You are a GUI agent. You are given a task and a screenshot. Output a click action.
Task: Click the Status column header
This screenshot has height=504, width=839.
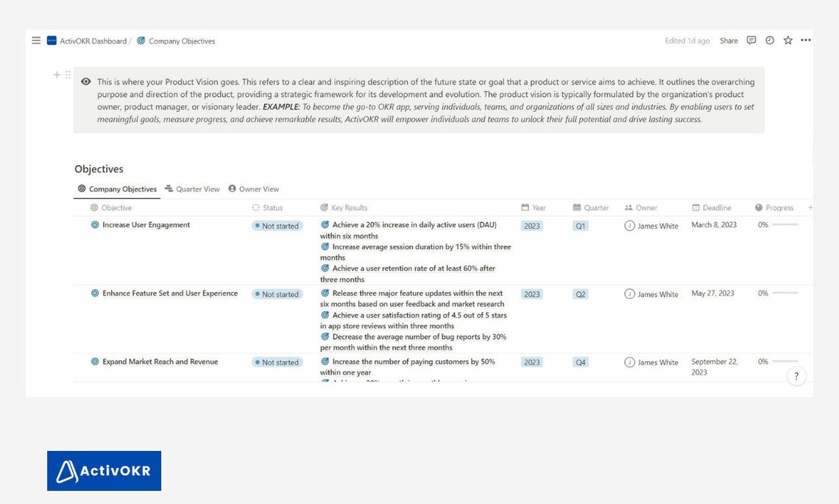267,207
